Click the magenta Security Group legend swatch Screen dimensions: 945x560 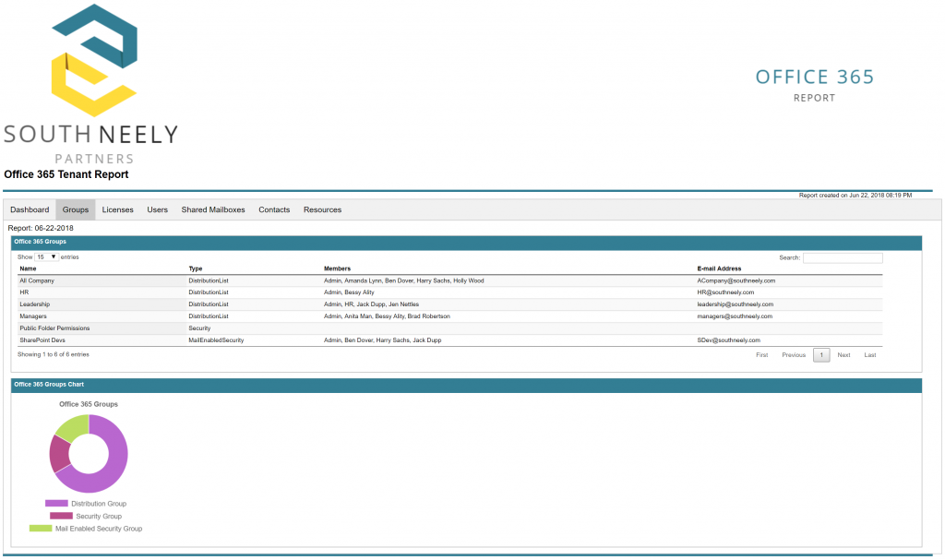(x=61, y=516)
